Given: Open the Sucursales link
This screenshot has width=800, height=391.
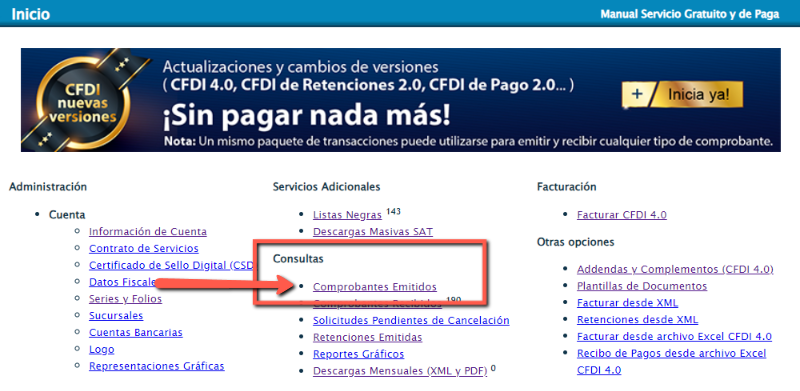Looking at the screenshot, I should 116,315.
